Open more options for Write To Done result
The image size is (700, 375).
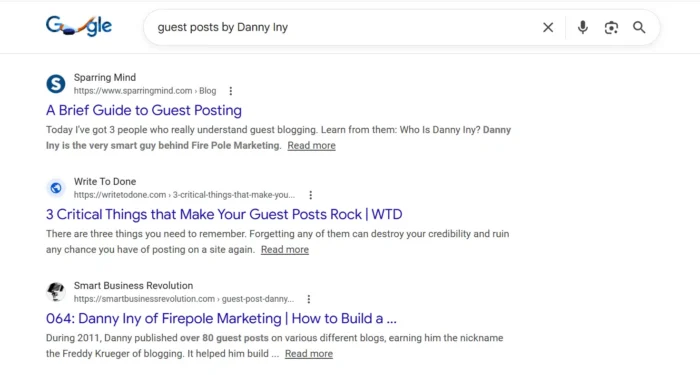pos(310,195)
